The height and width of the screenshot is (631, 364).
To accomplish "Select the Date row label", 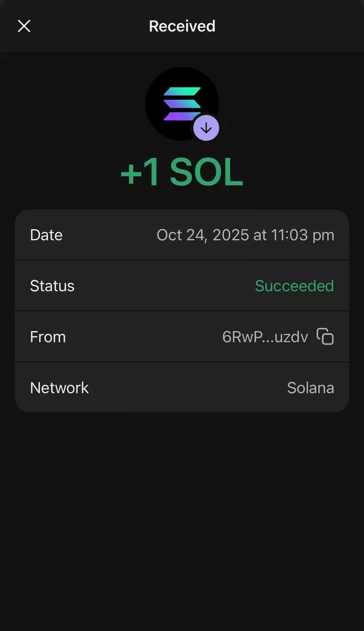I will pos(46,235).
